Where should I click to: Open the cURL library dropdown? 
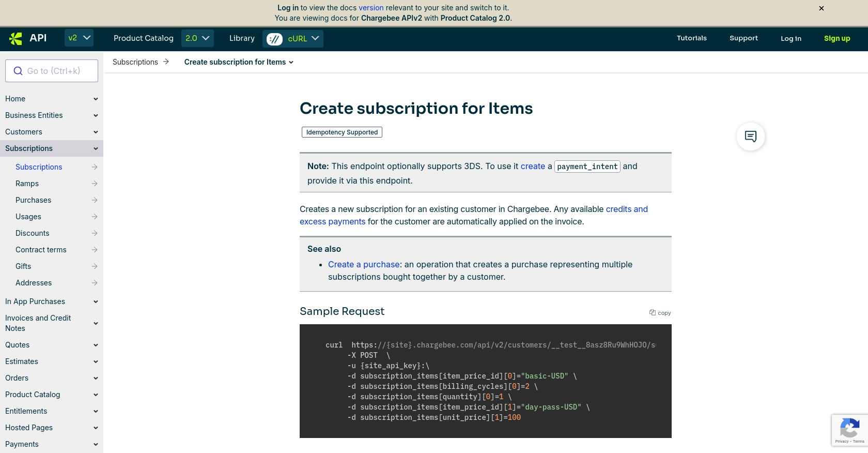click(293, 39)
